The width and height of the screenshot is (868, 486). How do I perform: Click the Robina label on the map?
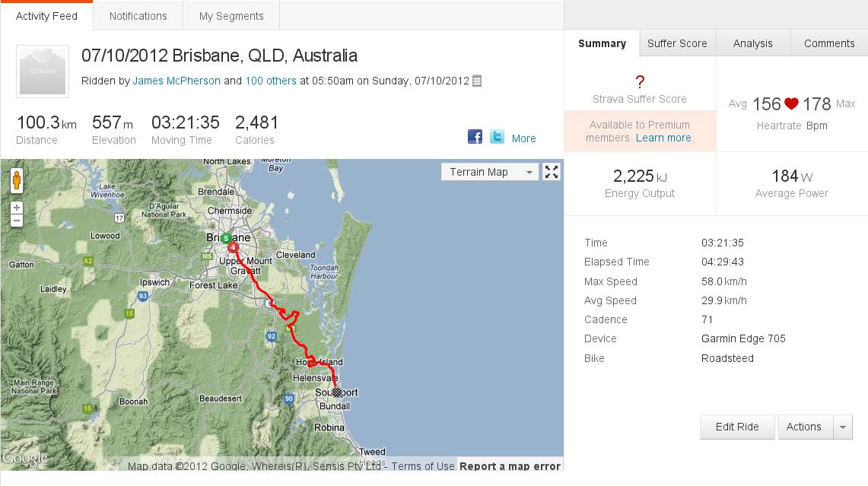(x=329, y=427)
